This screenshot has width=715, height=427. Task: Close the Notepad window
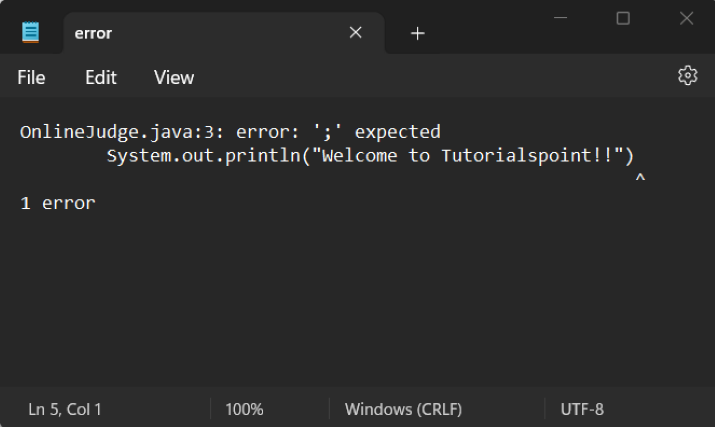pos(687,19)
